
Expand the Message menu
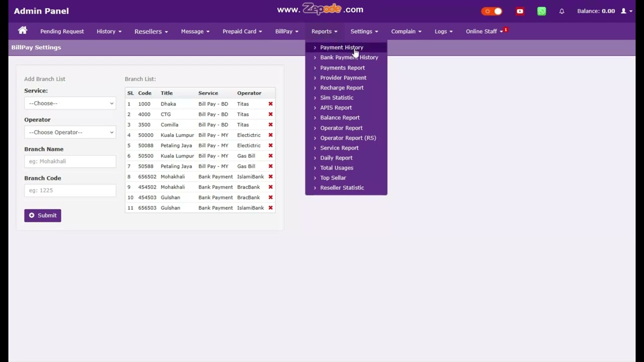click(x=195, y=31)
